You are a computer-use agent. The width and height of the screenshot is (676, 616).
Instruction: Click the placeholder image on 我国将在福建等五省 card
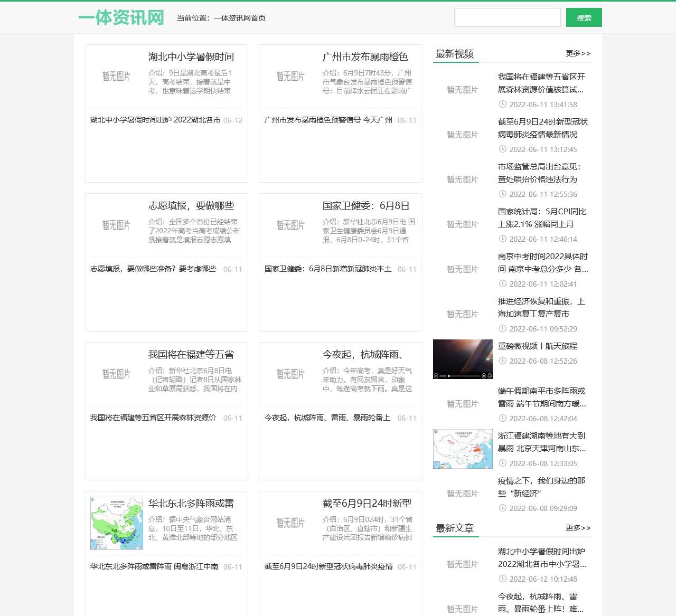point(116,374)
